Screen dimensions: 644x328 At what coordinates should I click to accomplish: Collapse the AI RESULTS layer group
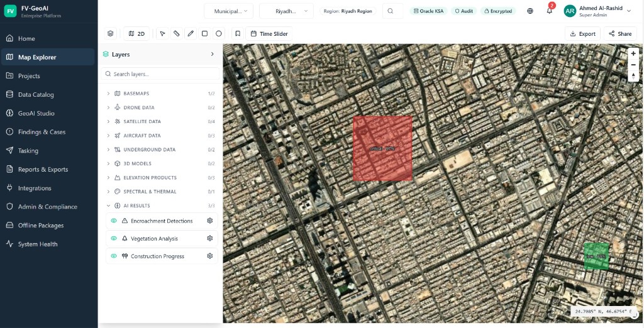(x=108, y=205)
